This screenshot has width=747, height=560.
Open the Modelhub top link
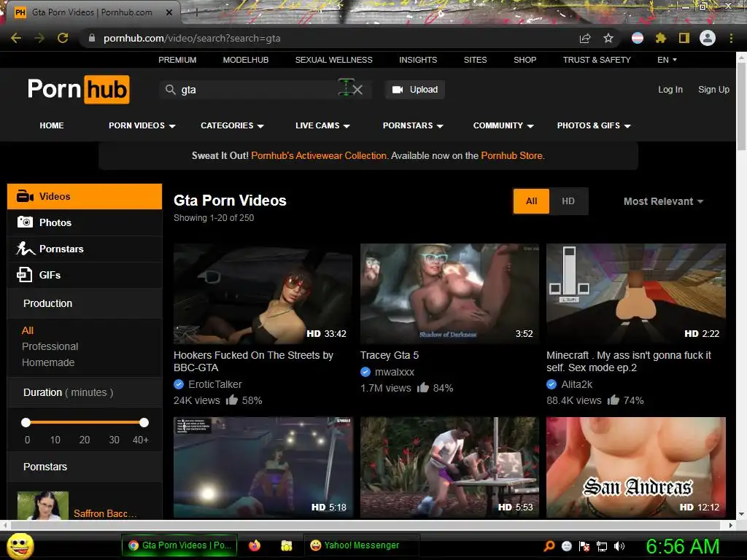(246, 60)
